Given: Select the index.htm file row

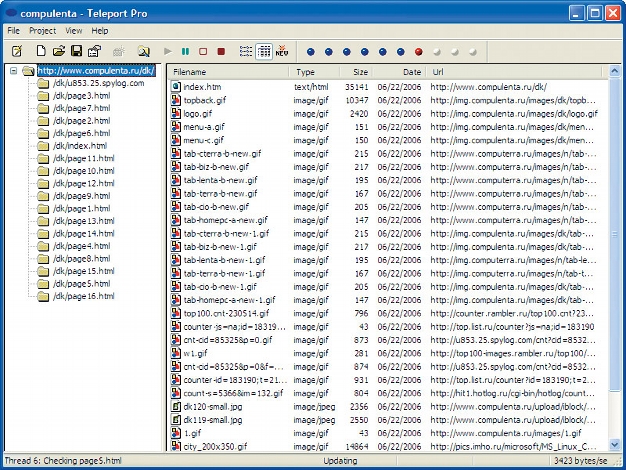Looking at the screenshot, I should click(x=201, y=87).
